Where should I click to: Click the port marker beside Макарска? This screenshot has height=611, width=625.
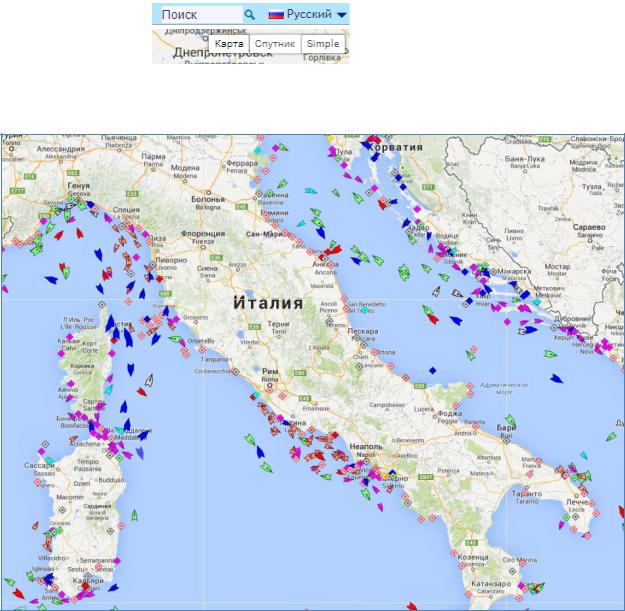493,272
